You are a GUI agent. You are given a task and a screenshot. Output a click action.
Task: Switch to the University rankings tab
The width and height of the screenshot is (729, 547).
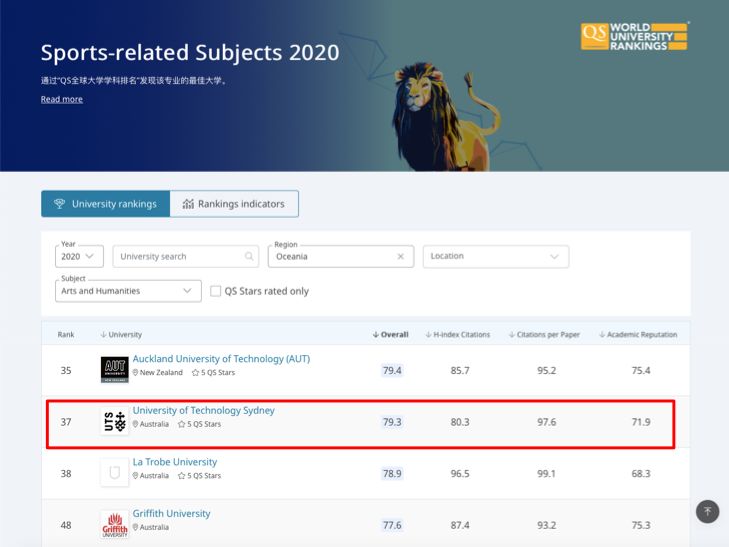[106, 204]
